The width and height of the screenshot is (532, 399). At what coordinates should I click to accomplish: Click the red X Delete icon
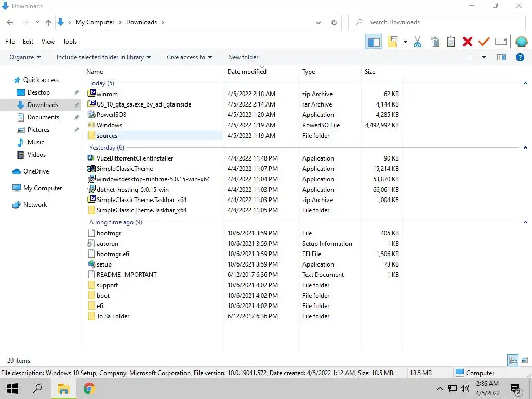tap(468, 42)
